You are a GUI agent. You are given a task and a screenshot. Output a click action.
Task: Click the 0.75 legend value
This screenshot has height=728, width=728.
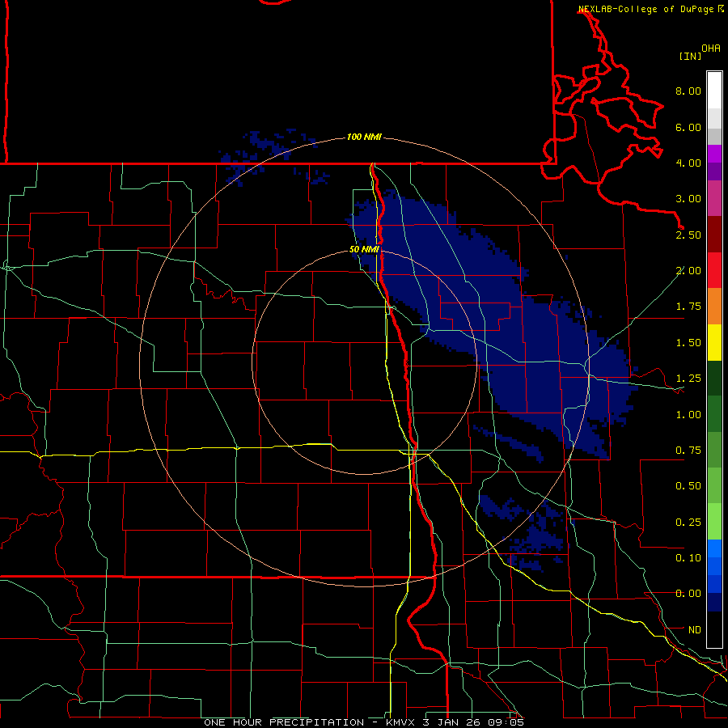tap(688, 451)
